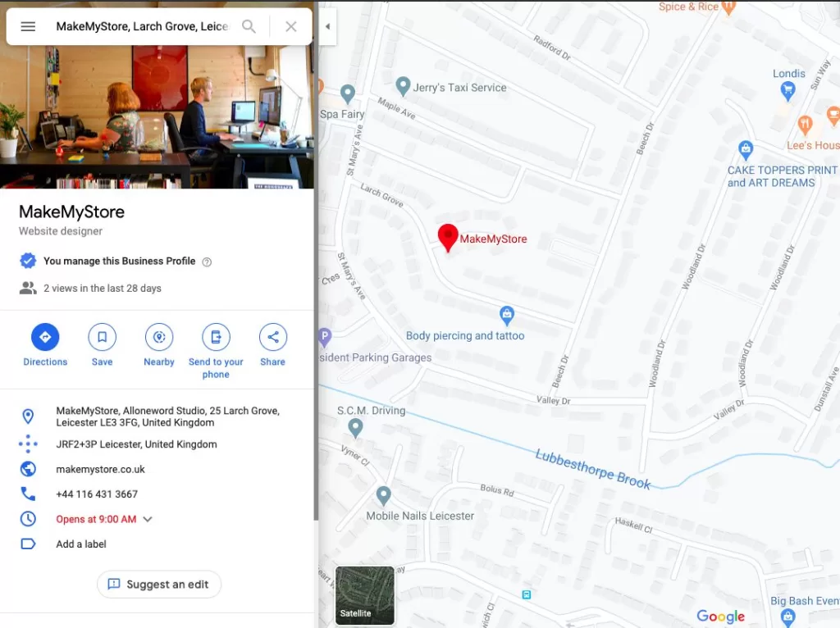Click the Maple Ave street label
Viewport: 840px width, 628px height.
(x=396, y=107)
